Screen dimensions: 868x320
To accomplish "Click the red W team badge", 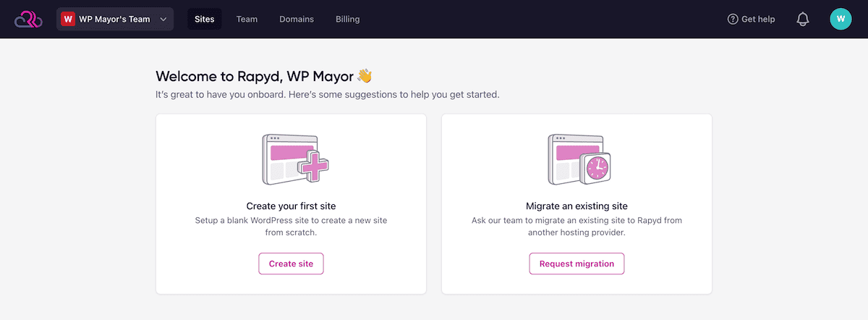I will click(68, 20).
